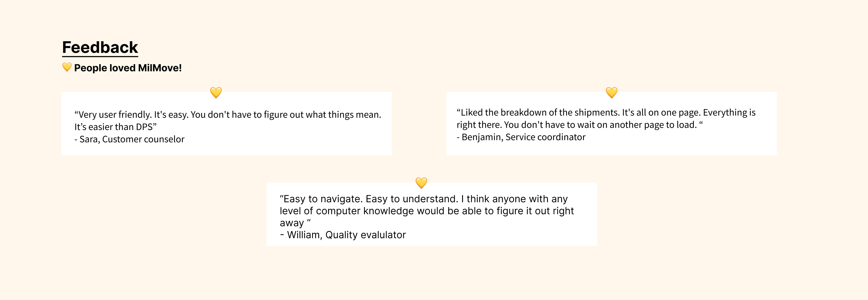Click the word MilMove! in the subtitle
Screen dimensions: 868x300
[160, 68]
